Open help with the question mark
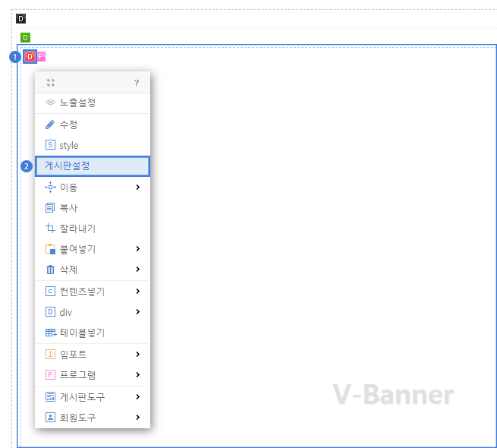The height and width of the screenshot is (448, 497). click(x=137, y=83)
